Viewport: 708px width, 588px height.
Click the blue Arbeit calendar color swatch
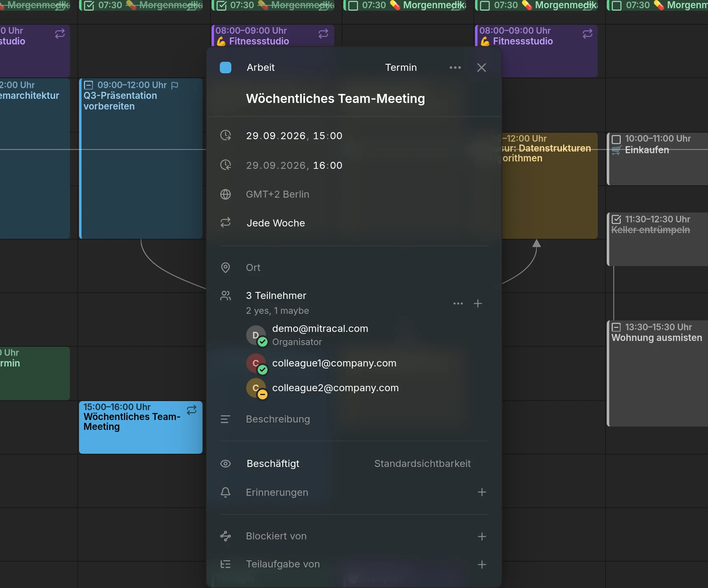[226, 68]
